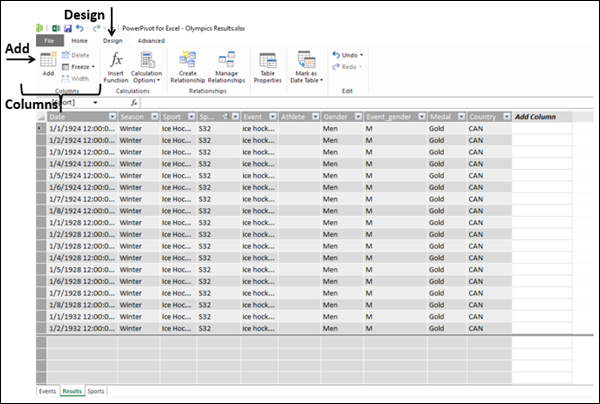Click the Save icon in title bar
This screenshot has height=404, width=600.
pos(67,28)
